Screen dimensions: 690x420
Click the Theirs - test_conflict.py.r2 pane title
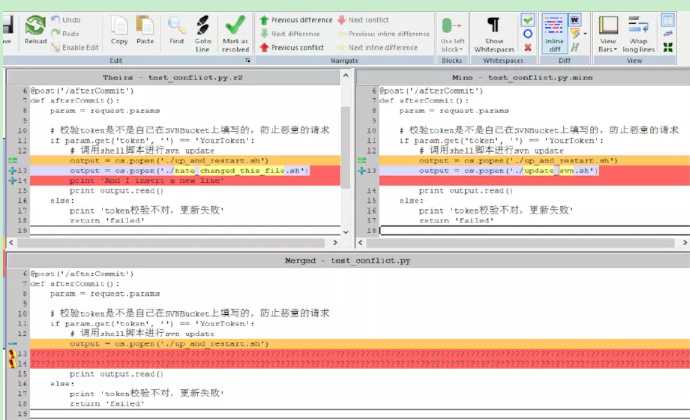point(172,77)
